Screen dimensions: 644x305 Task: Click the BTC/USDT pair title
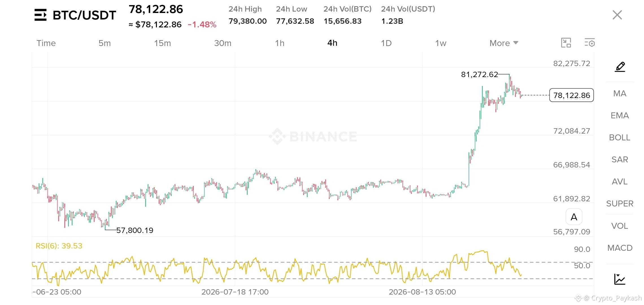84,15
